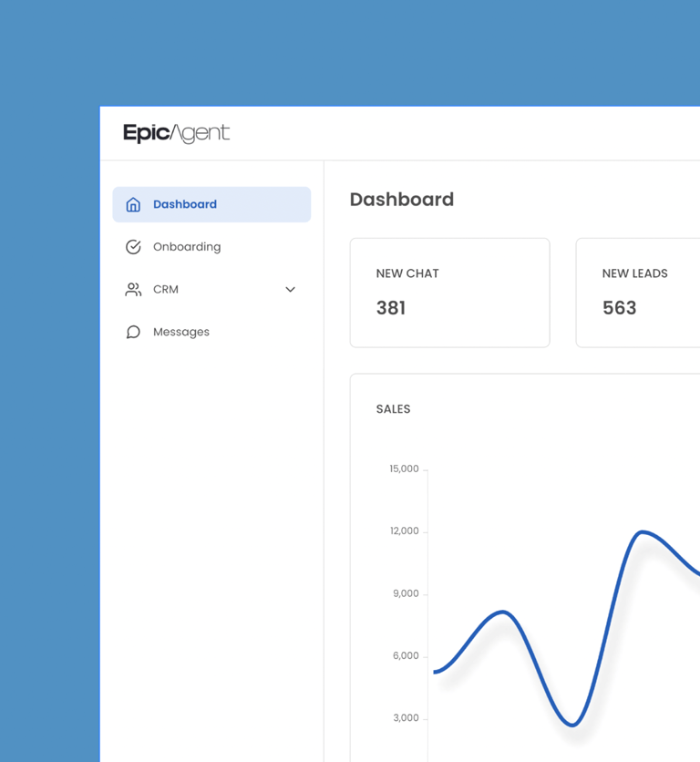Click the EpicAgent logo
This screenshot has height=762, width=700.
point(176,133)
